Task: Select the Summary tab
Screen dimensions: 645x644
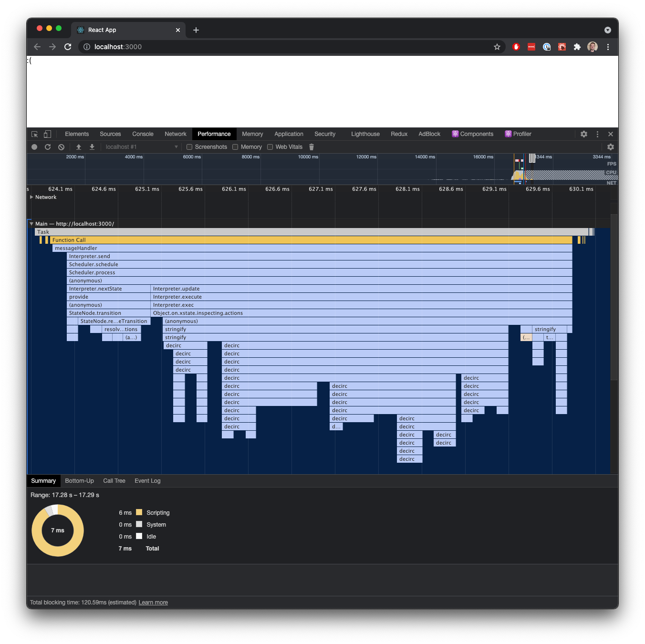Action: [43, 481]
